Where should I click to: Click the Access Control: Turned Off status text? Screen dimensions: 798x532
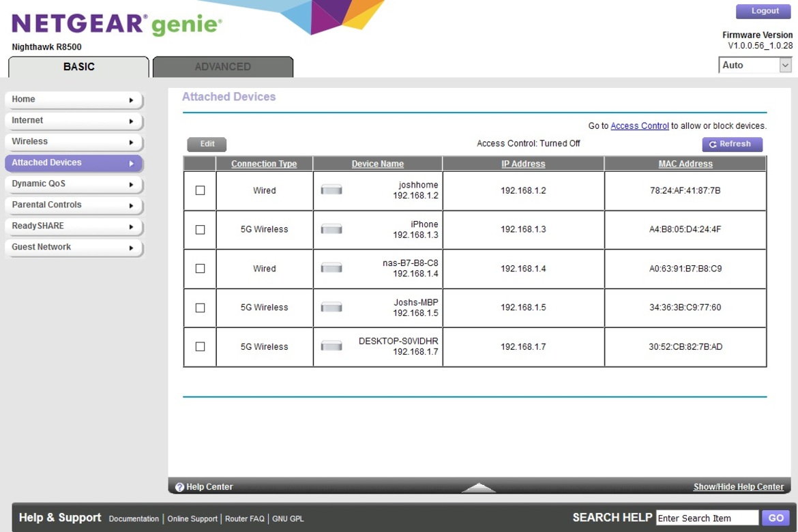[529, 143]
